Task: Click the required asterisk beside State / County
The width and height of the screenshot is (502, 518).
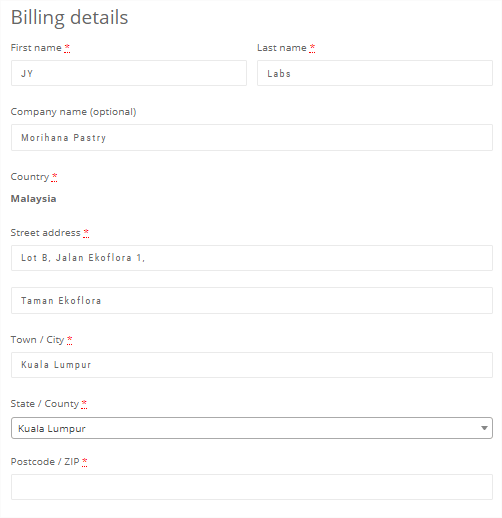Action: click(x=84, y=404)
